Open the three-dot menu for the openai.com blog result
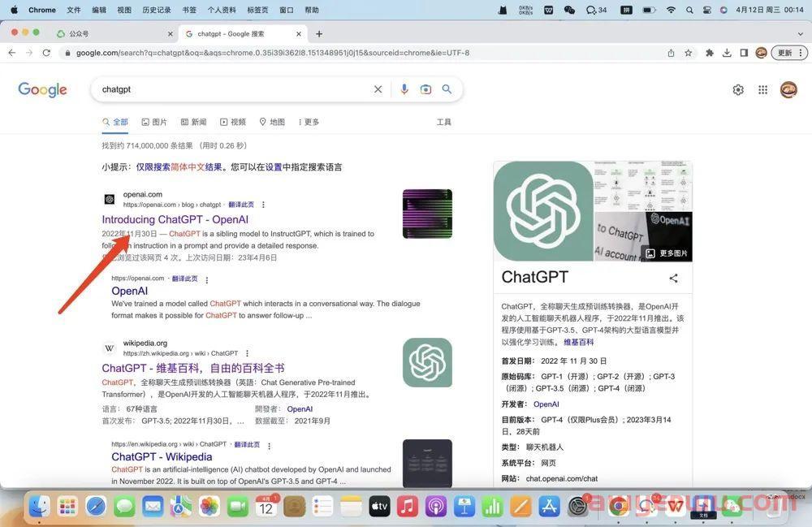The height and width of the screenshot is (527, 812). (263, 205)
